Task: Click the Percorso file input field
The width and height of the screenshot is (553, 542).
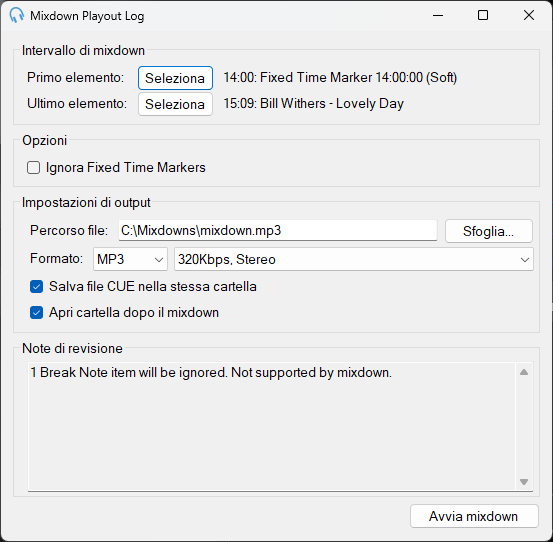Action: (278, 231)
